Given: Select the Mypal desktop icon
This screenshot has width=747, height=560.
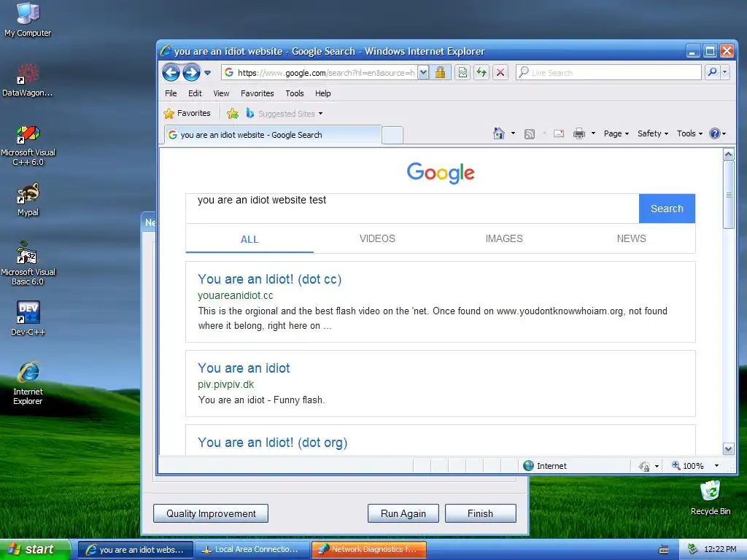Looking at the screenshot, I should [28, 200].
